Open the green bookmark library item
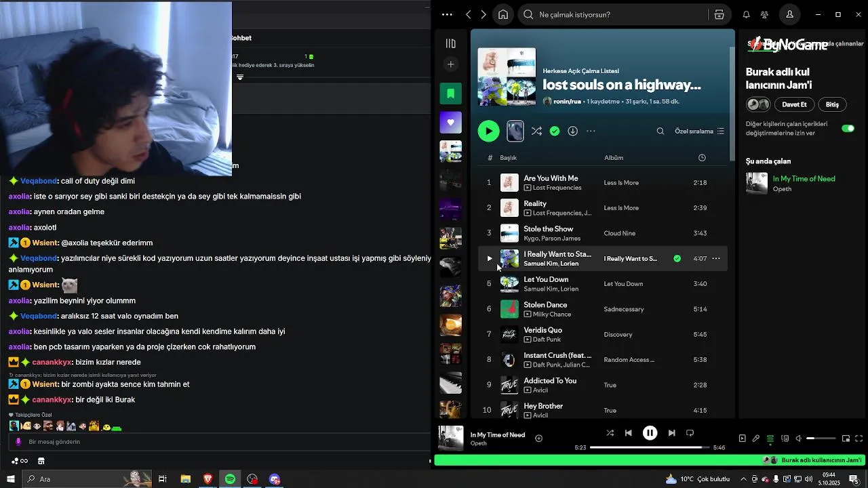868x488 pixels. coord(450,94)
